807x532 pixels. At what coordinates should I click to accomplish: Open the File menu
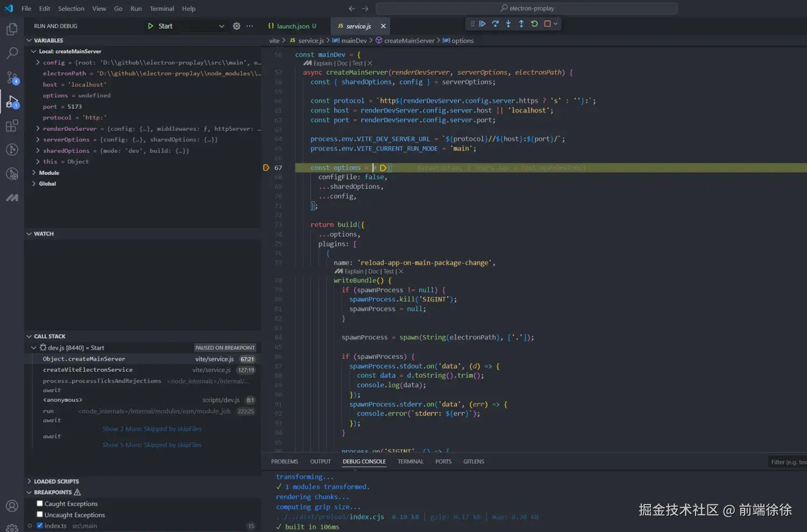tap(26, 9)
